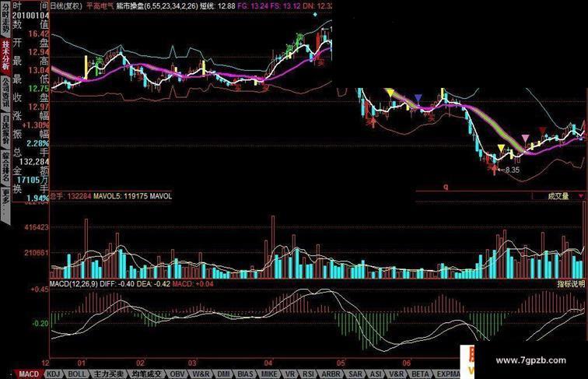Click the 1.94% turnover rate value

[x=37, y=198]
